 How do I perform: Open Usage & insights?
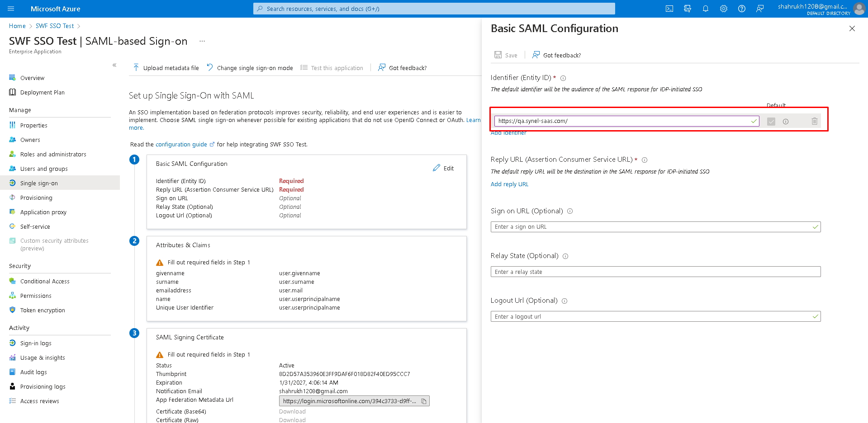[x=43, y=358]
